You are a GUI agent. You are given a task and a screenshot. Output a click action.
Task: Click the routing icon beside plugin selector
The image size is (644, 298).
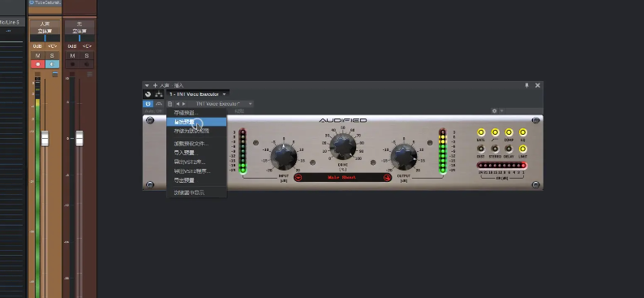tap(158, 94)
